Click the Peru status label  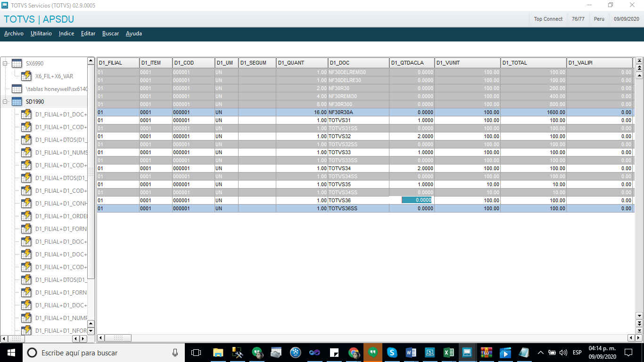(599, 19)
